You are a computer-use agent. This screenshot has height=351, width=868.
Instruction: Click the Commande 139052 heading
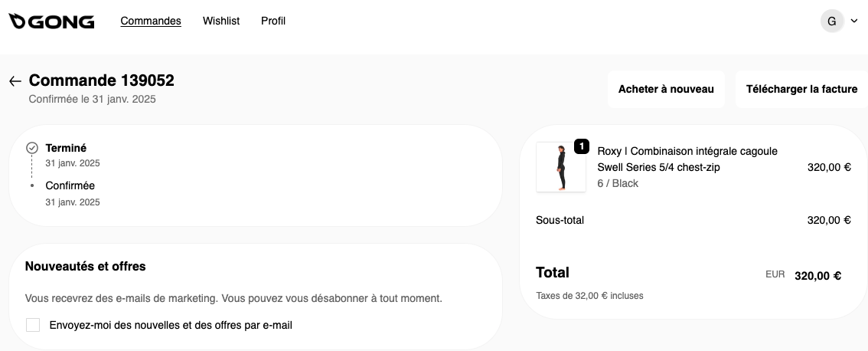pyautogui.click(x=102, y=80)
